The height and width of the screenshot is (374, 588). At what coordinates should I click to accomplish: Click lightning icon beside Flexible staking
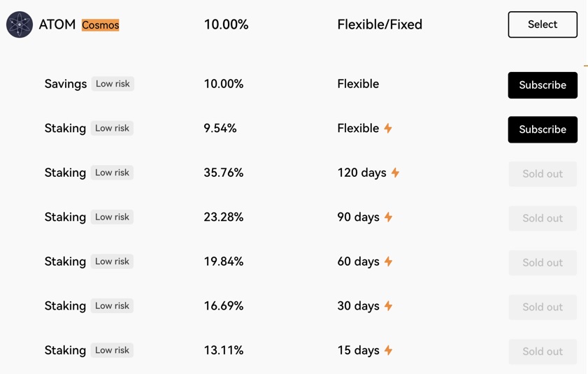388,129
